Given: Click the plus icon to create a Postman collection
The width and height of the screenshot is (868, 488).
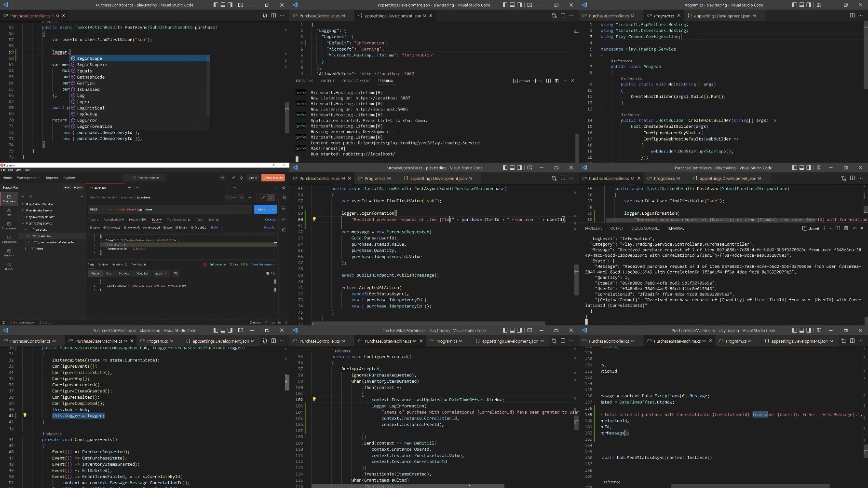Looking at the screenshot, I should click(x=24, y=196).
